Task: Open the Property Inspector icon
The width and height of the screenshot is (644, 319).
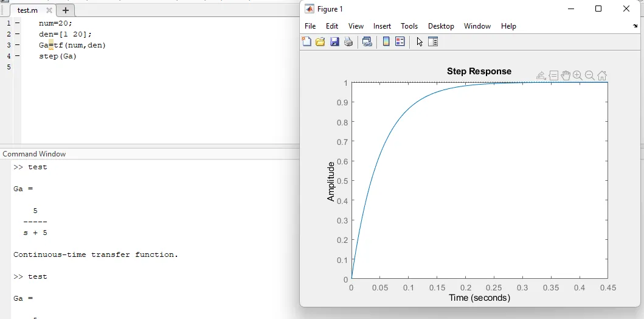Action: point(433,42)
